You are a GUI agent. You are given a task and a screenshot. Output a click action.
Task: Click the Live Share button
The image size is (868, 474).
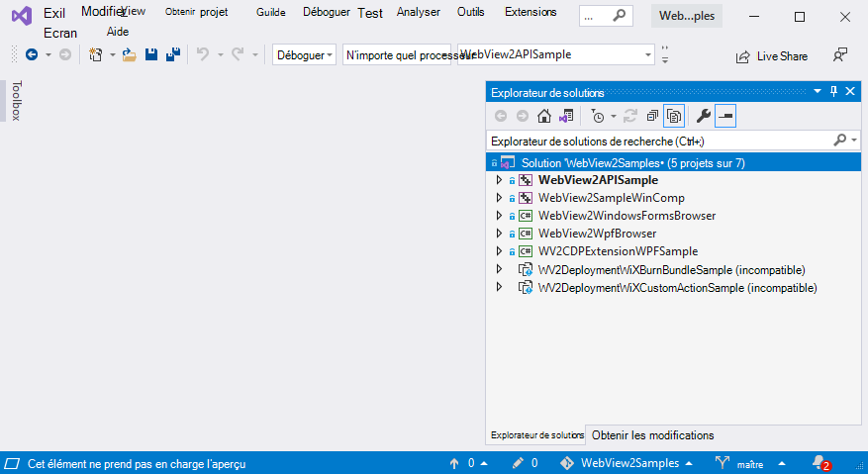771,56
